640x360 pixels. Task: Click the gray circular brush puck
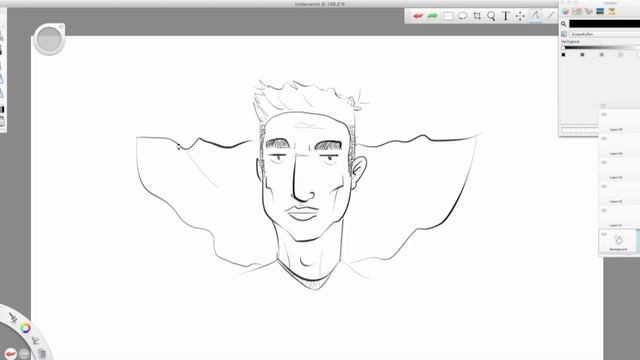click(49, 40)
